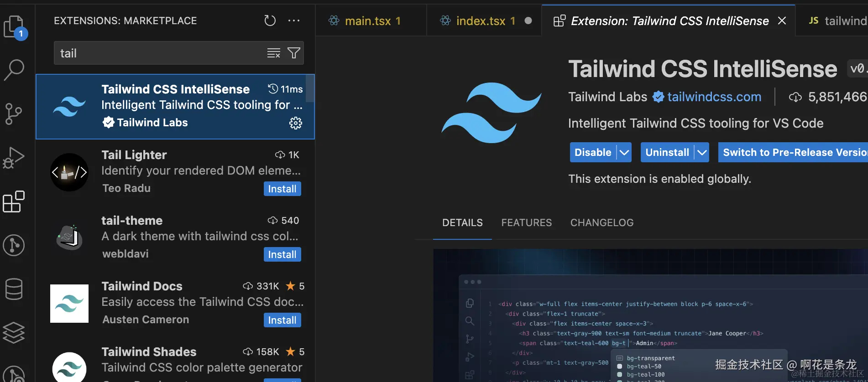
Task: Select the Tailwind Shades result title
Action: point(149,352)
